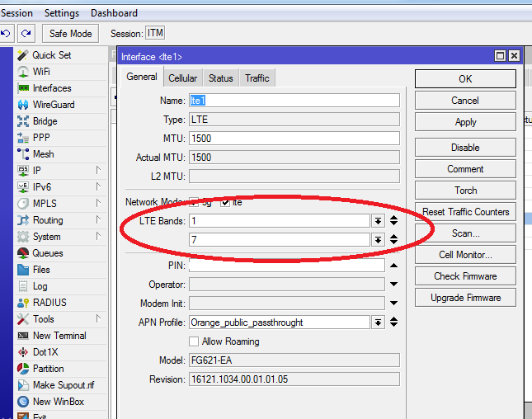The height and width of the screenshot is (419, 532).
Task: Expand the Operator field arrow
Action: click(x=393, y=284)
